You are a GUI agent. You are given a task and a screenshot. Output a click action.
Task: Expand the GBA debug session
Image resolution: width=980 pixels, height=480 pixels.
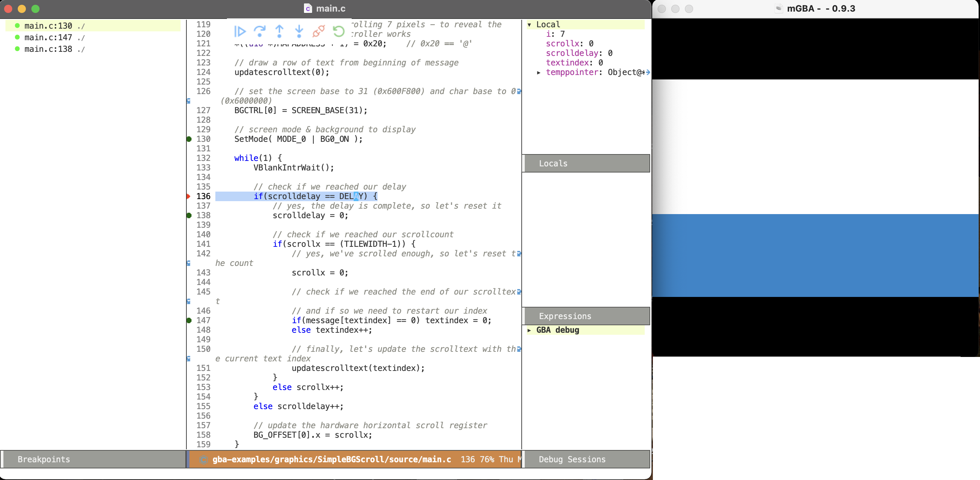pos(529,330)
